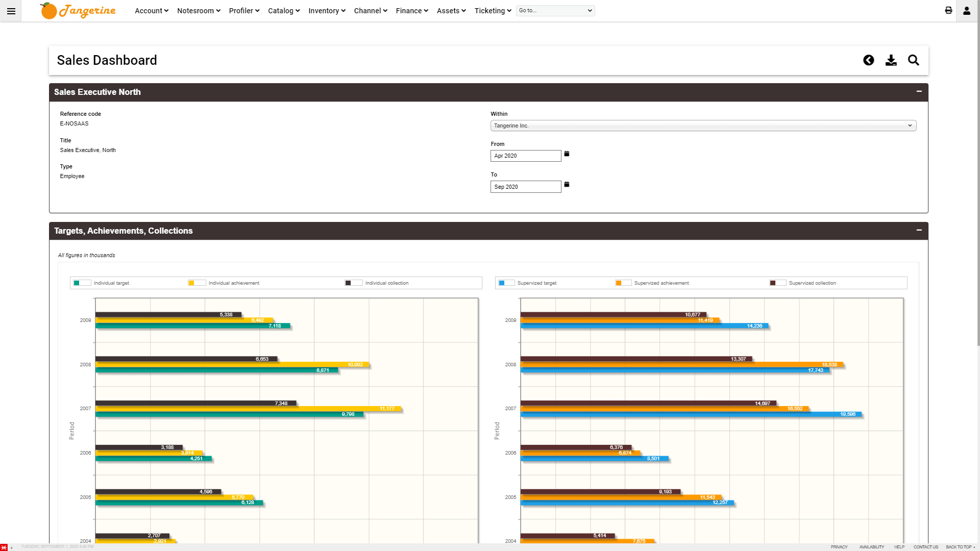The width and height of the screenshot is (980, 551).
Task: Open the Inventory menu
Action: coord(327,11)
